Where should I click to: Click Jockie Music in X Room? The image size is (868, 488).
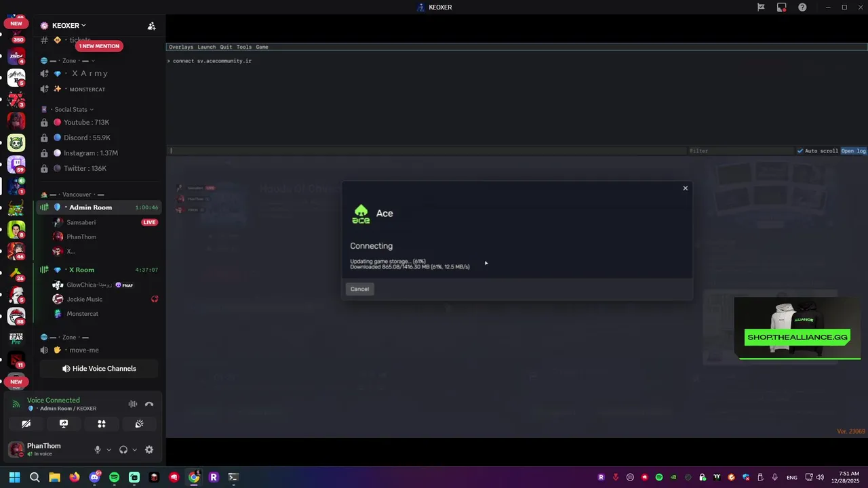(84, 300)
